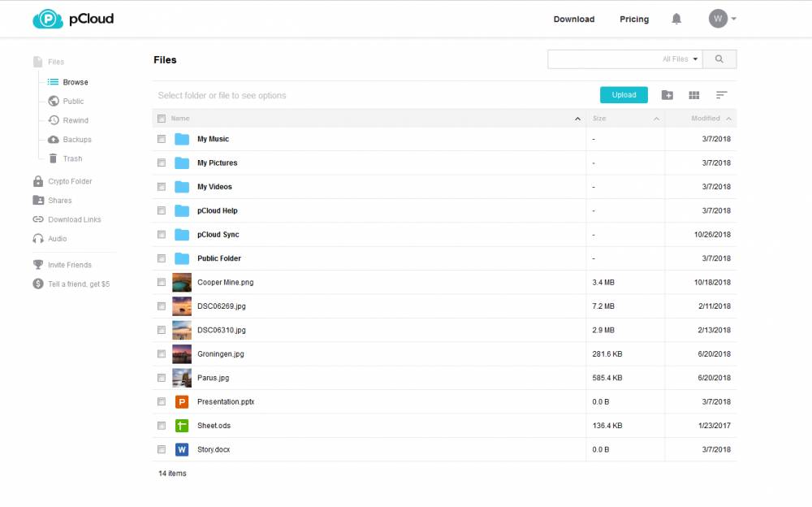Viewport: 812px width, 507px height.
Task: Click the Shares sidebar icon
Action: point(38,200)
